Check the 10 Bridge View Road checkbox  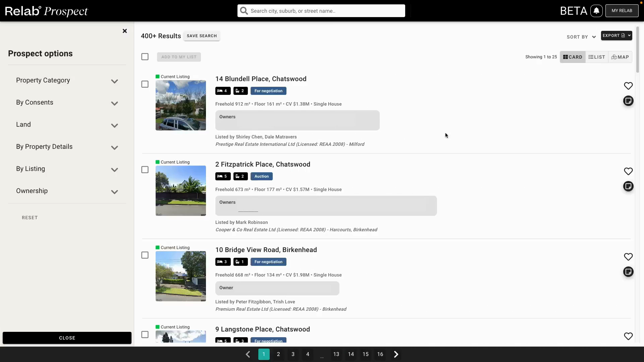point(145,255)
